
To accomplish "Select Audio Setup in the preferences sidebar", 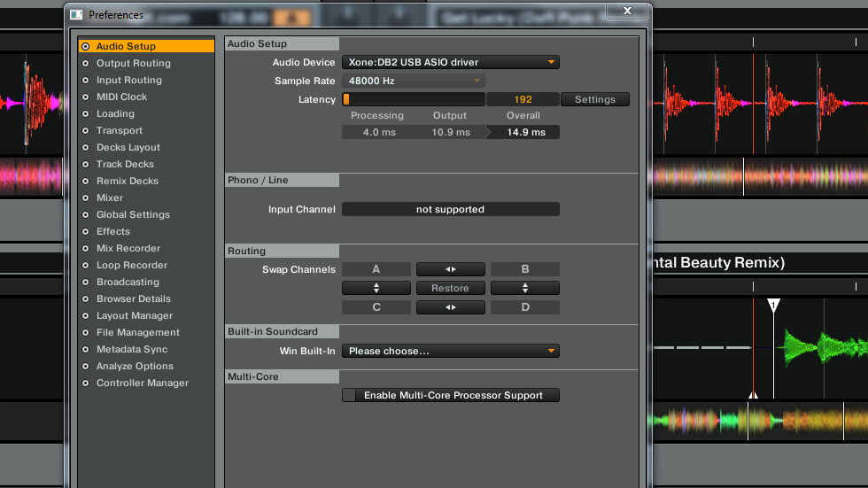I will pos(146,46).
